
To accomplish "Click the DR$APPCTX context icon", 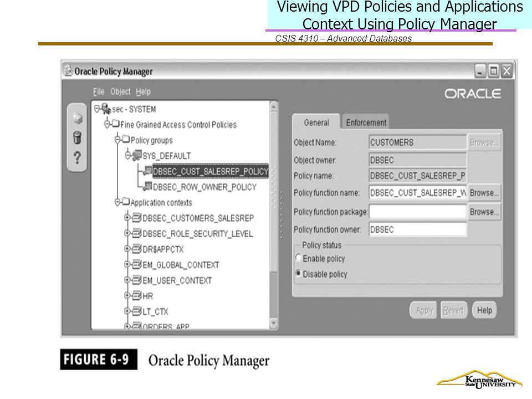I will (x=137, y=249).
